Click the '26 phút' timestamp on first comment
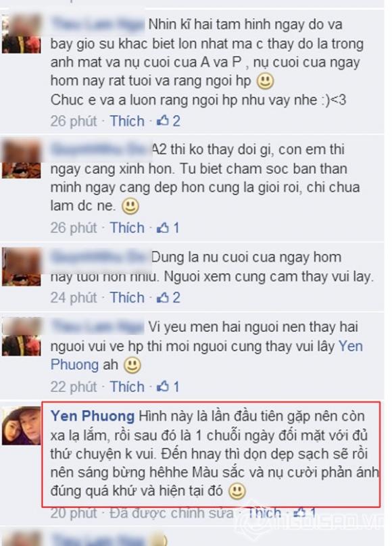This screenshot has height=546, width=392. point(74,121)
